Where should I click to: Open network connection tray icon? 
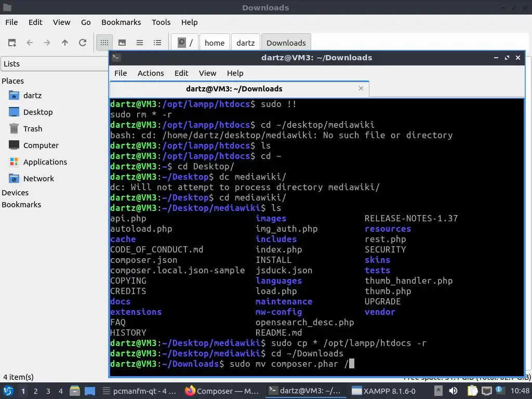coord(486,391)
